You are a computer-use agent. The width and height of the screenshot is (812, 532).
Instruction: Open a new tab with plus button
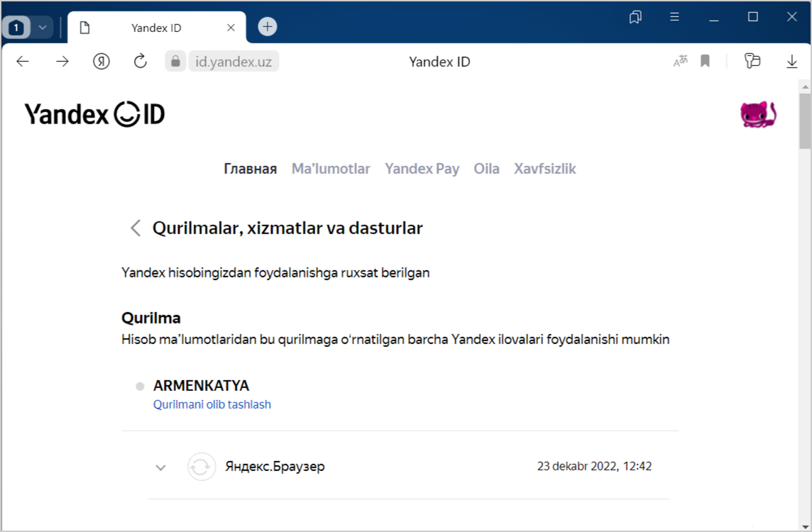267,27
